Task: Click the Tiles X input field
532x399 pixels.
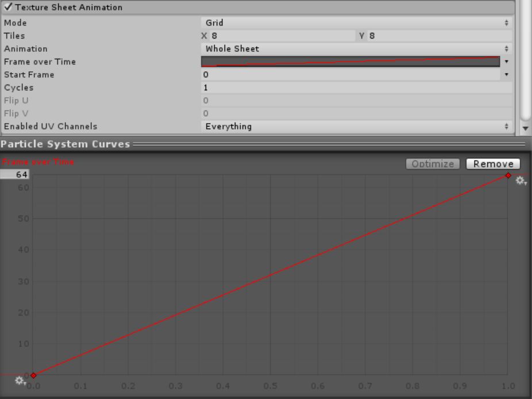Action: pyautogui.click(x=282, y=36)
